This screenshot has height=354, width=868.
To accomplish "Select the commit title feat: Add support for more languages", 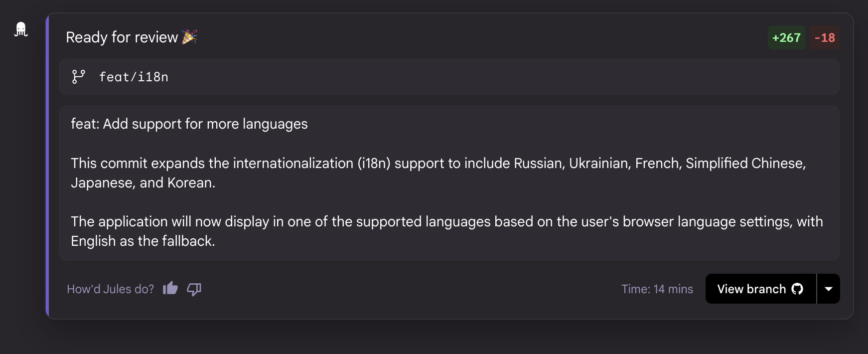I will [x=189, y=124].
